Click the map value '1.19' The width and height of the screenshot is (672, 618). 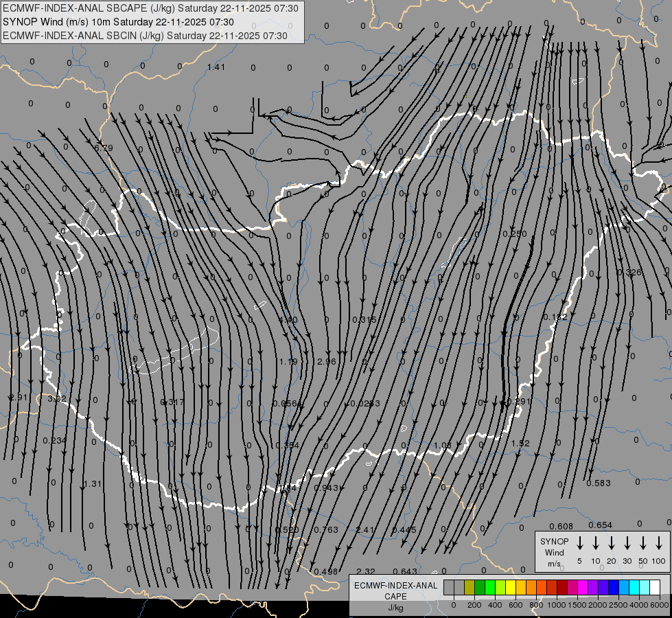click(x=288, y=362)
